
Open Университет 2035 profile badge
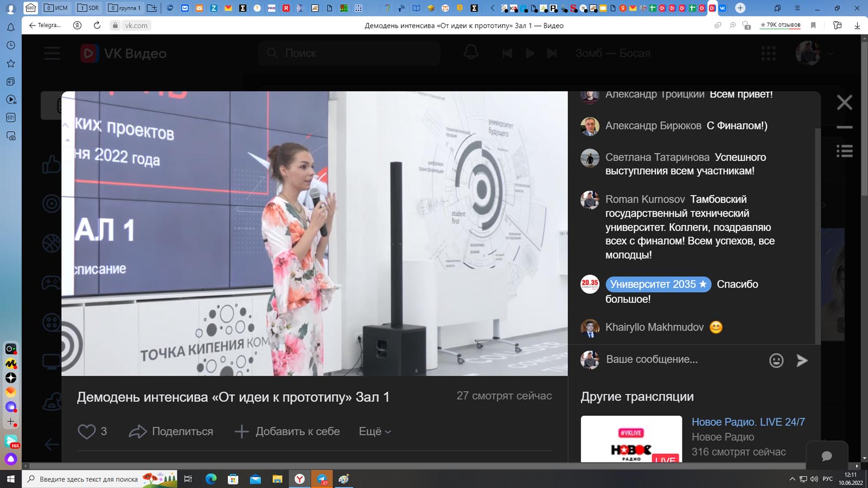pyautogui.click(x=658, y=284)
